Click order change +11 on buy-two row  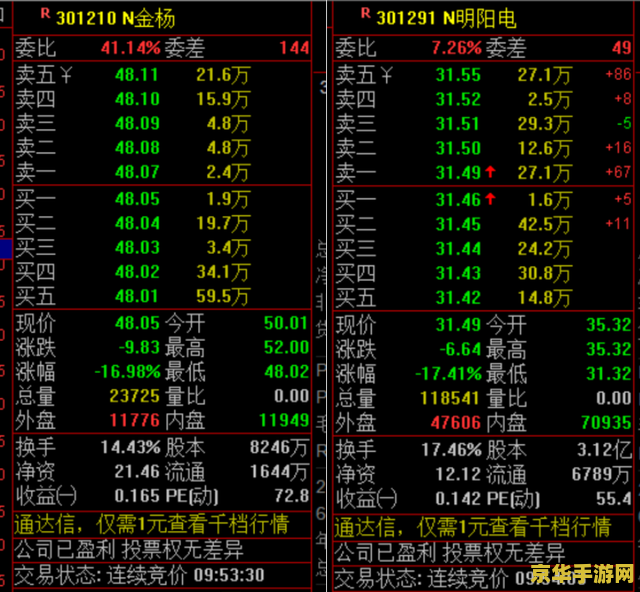[618, 223]
